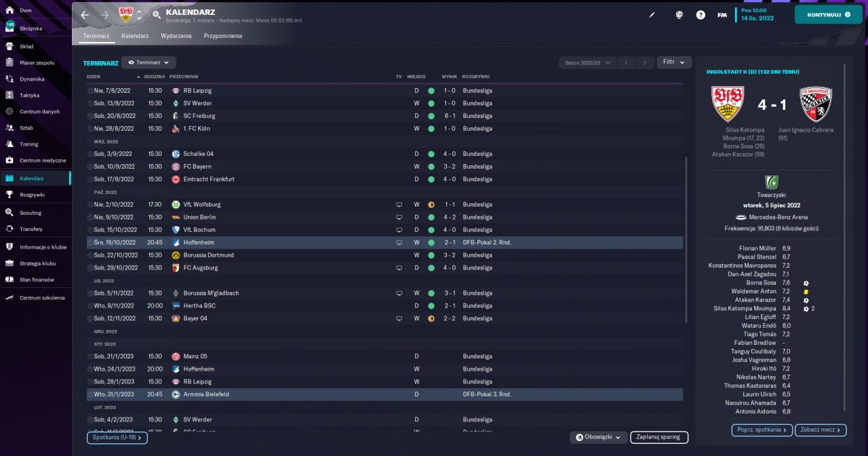Viewport: 868px width, 456px height.
Task: Click TV icon on VfL Wolfsburg row
Action: [399, 205]
